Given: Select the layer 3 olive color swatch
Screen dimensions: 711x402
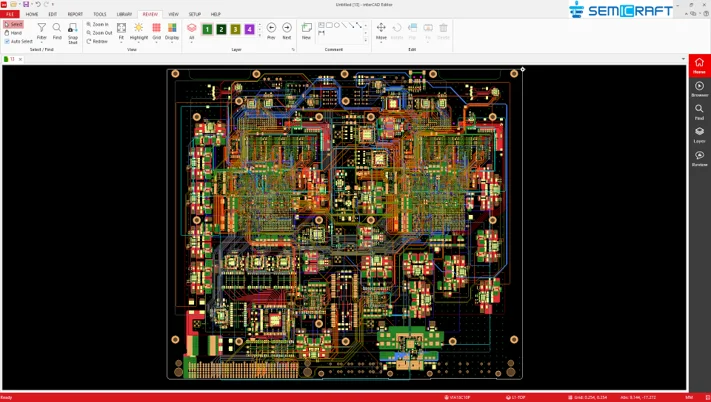Looking at the screenshot, I should pyautogui.click(x=235, y=30).
